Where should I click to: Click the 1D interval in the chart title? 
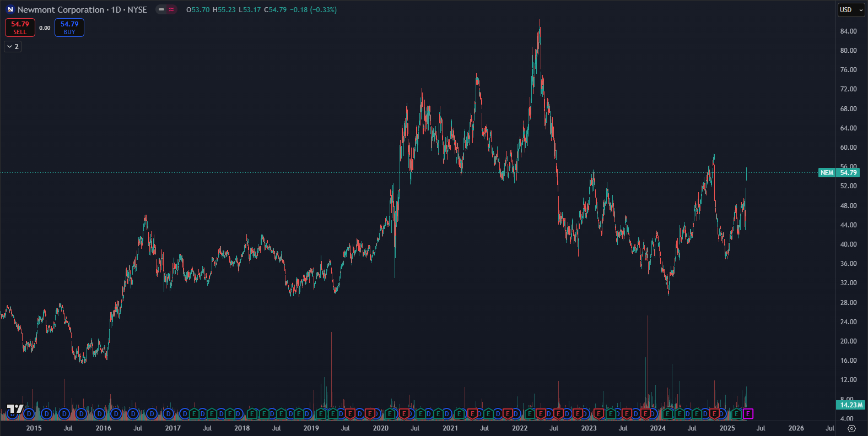[x=116, y=10]
